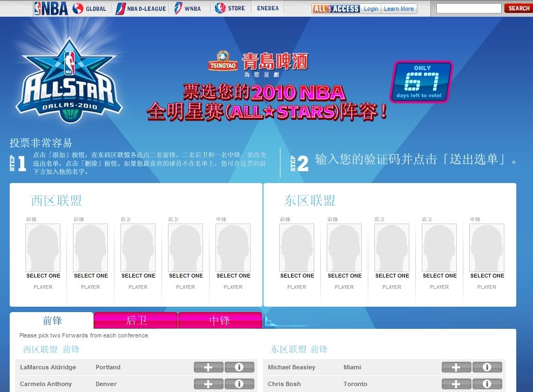Click the team name Miami
Viewport: 533px width, 392px height.
click(x=352, y=367)
